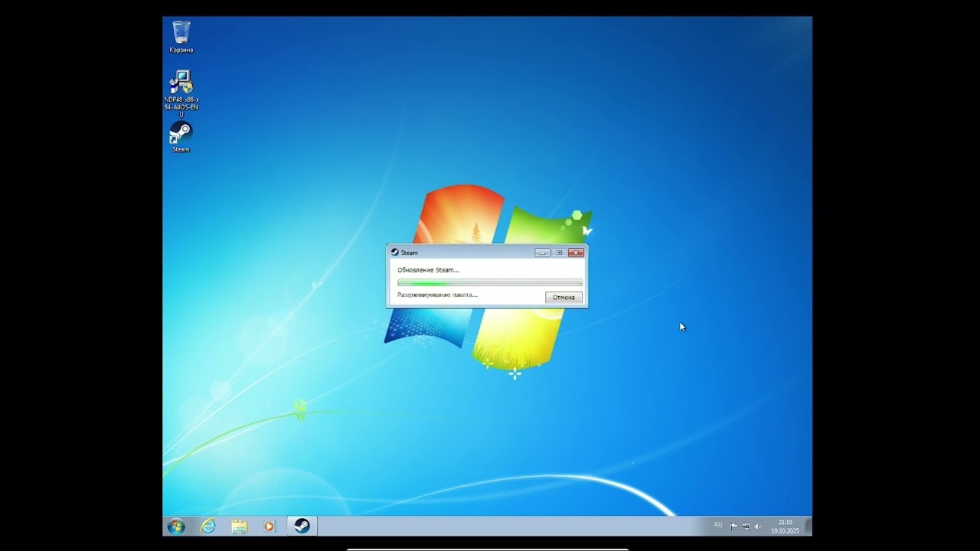Click the 'Разархивирование пакета...' status text

[x=437, y=295]
